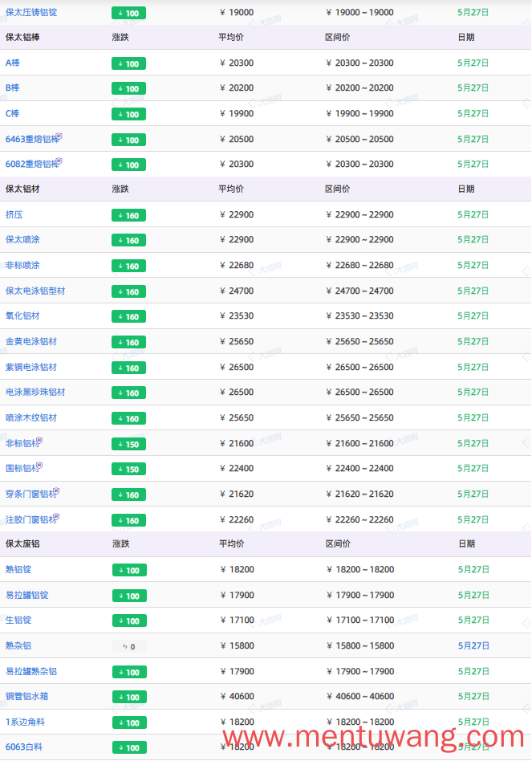
Task: Click average price ¥ 20200 for B棒
Action: [x=237, y=87]
